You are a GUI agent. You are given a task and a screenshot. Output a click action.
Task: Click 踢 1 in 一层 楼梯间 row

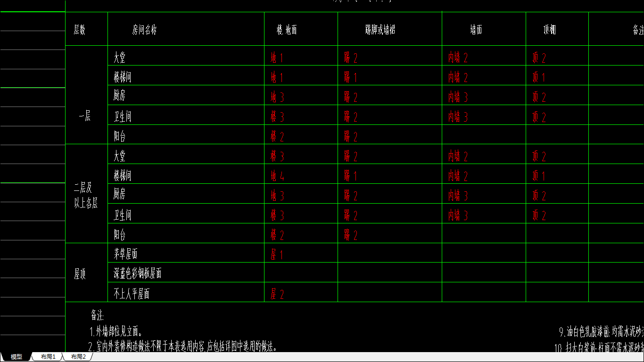tap(350, 77)
